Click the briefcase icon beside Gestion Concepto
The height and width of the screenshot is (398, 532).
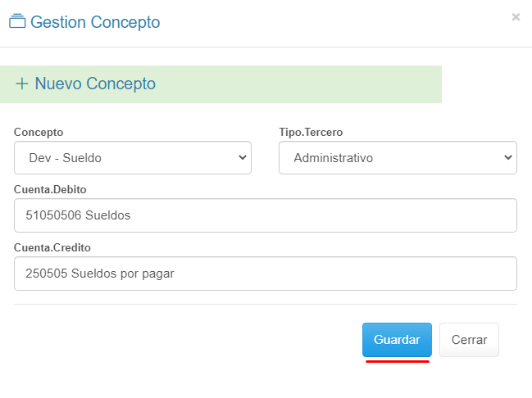click(x=17, y=22)
